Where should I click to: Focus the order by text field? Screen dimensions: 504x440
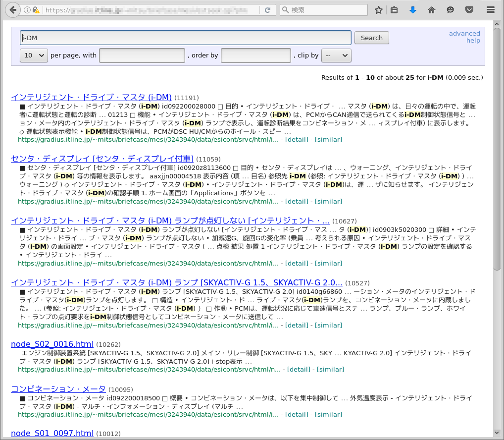255,55
